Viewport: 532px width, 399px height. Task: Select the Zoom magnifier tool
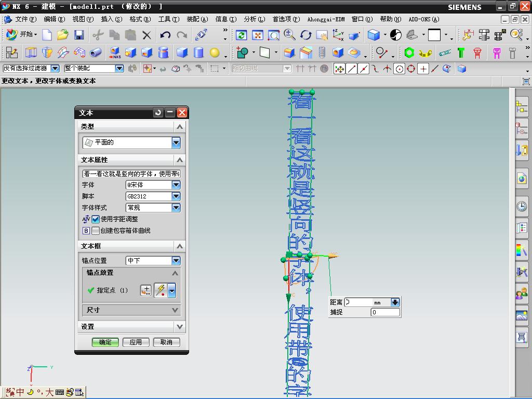click(289, 35)
